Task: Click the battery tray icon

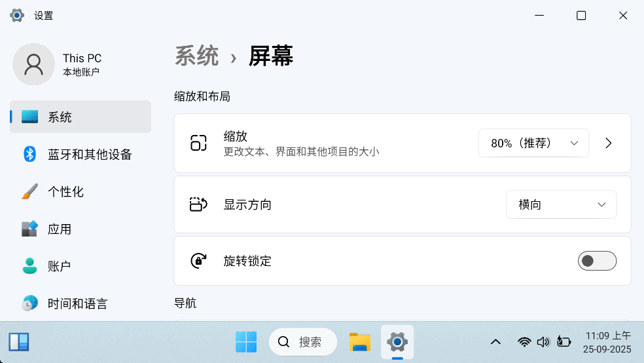Action: click(563, 342)
